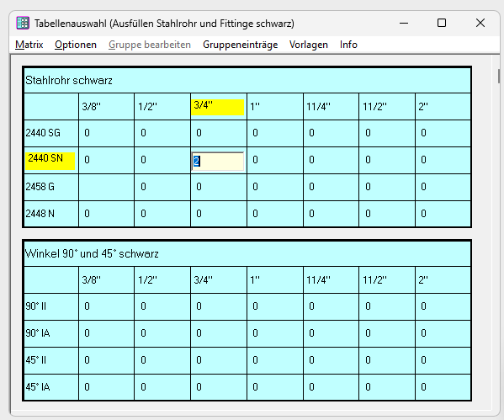
Task: Click the 2448 N cell under 3/8"
Action: point(106,214)
